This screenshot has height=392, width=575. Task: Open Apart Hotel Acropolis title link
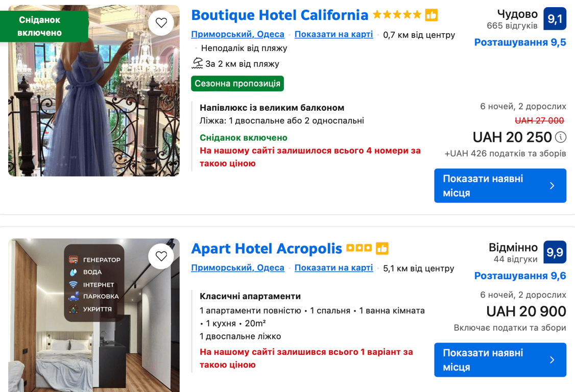tap(266, 249)
